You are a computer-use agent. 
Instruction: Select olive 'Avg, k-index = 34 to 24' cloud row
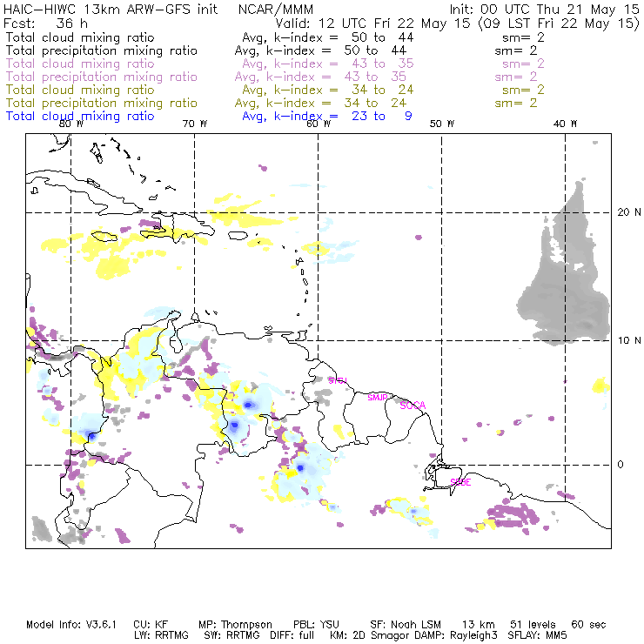coord(328,91)
